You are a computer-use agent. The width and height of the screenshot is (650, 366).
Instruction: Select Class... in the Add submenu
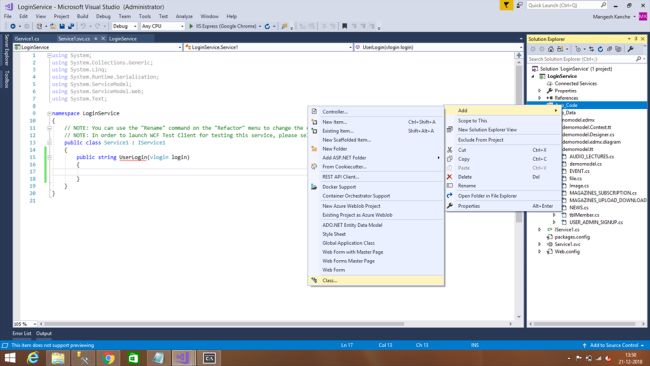[376, 281]
